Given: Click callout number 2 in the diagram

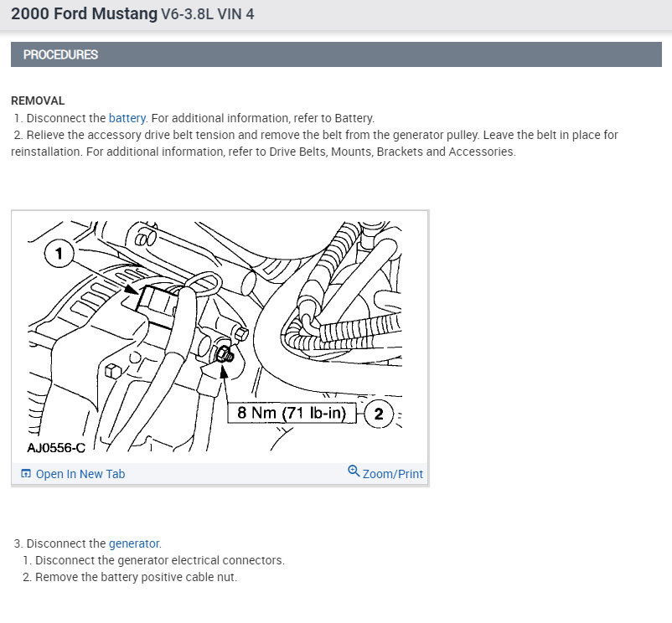Looking at the screenshot, I should [x=379, y=414].
